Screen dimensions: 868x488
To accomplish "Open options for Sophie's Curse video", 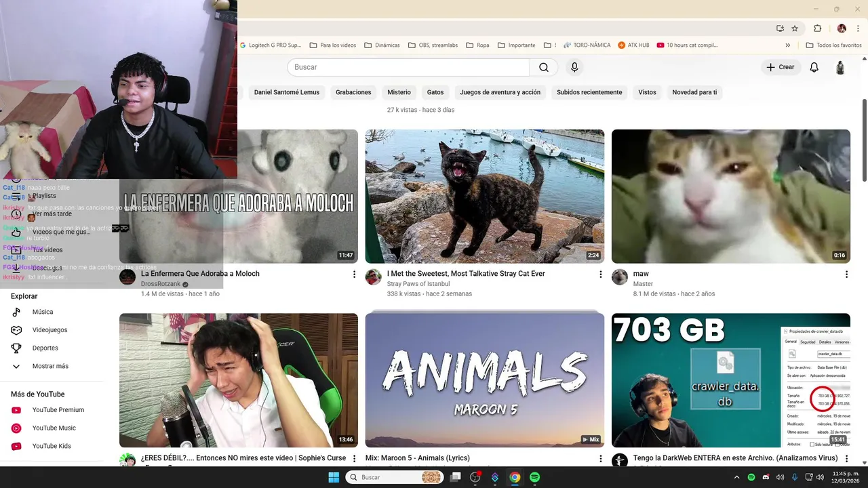I will coord(354,459).
